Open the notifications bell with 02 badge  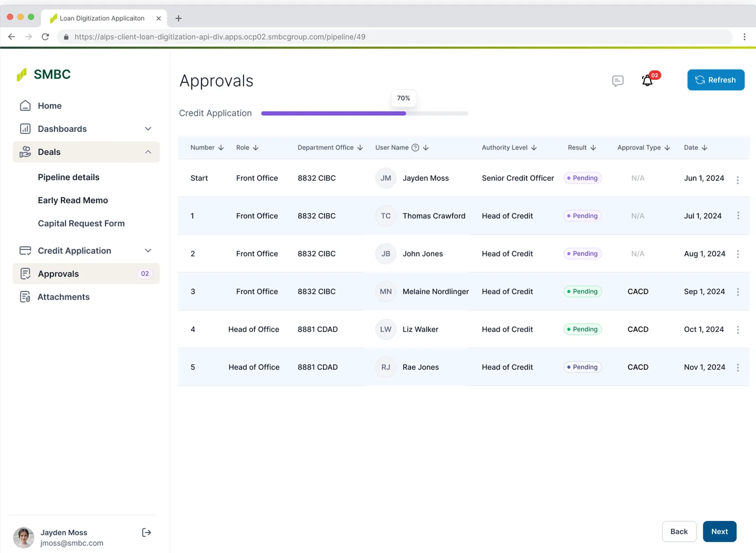point(648,80)
